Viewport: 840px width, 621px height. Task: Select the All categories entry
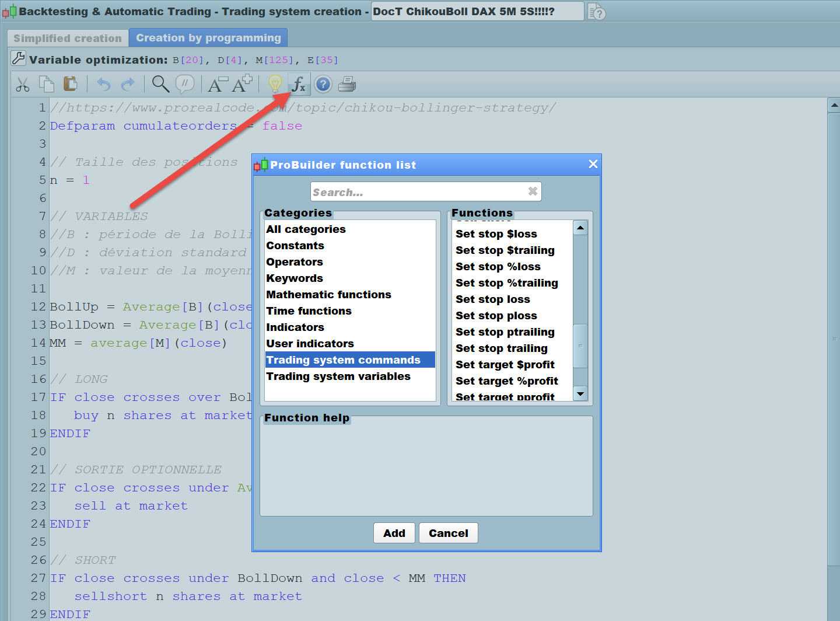point(350,229)
